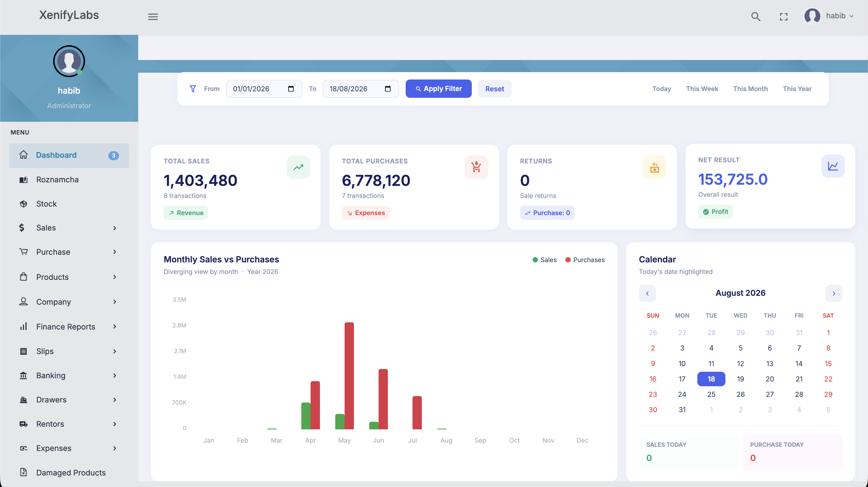
Task: Click the Finance Reports bar chart icon
Action: coord(23,326)
